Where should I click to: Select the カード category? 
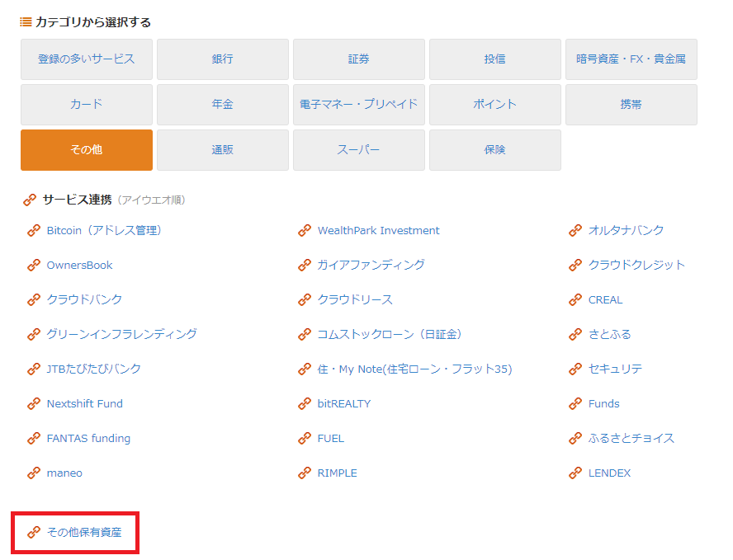[87, 105]
